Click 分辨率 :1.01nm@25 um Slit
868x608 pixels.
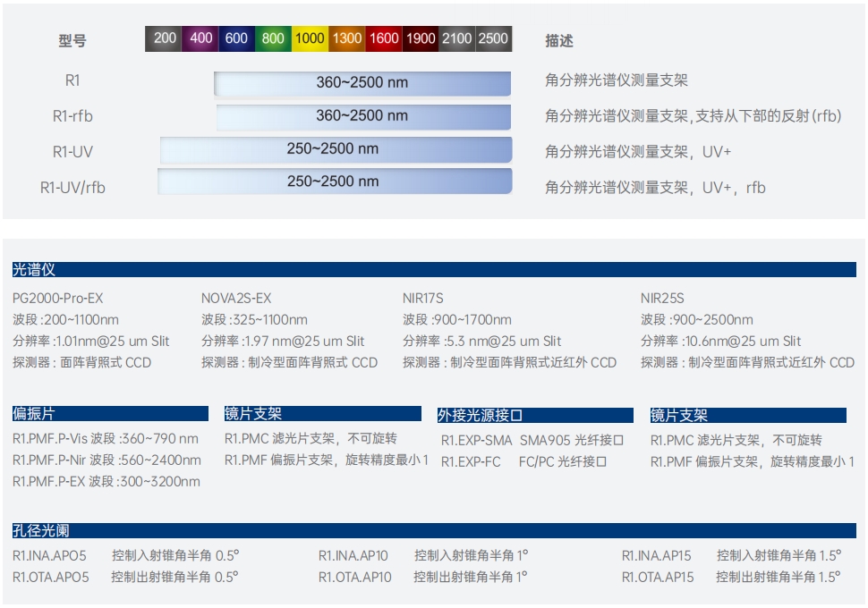(90, 341)
